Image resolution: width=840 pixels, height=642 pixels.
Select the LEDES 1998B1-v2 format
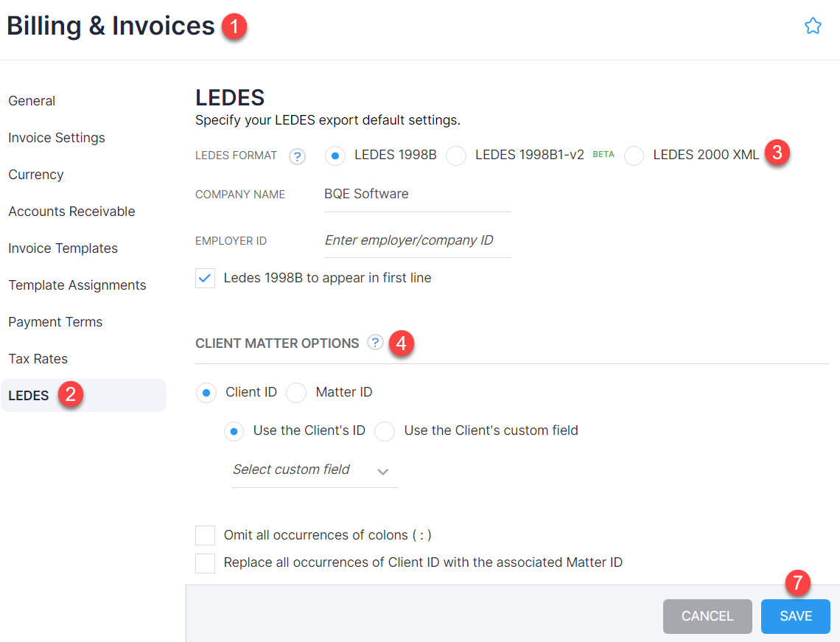456,156
